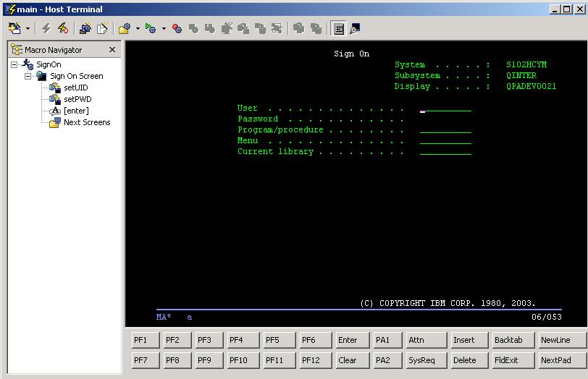This screenshot has height=379, width=588.
Task: Click the subsystem value QINTER
Action: (521, 75)
